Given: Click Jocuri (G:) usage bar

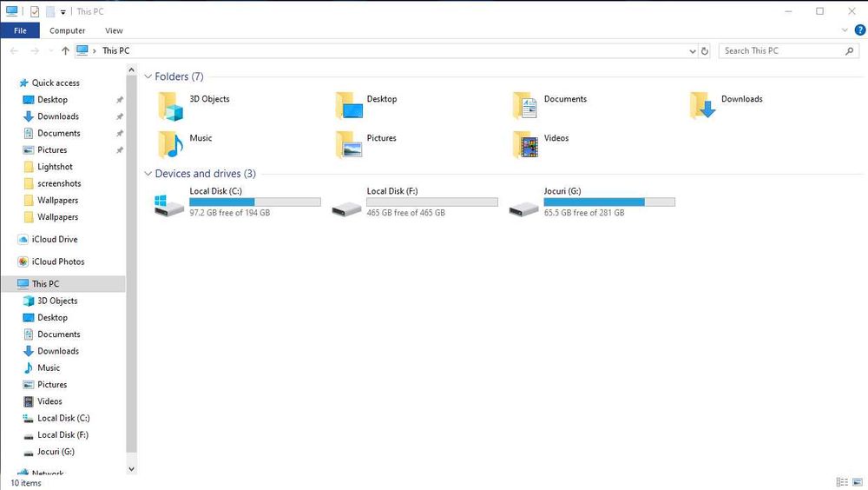Looking at the screenshot, I should [x=609, y=202].
